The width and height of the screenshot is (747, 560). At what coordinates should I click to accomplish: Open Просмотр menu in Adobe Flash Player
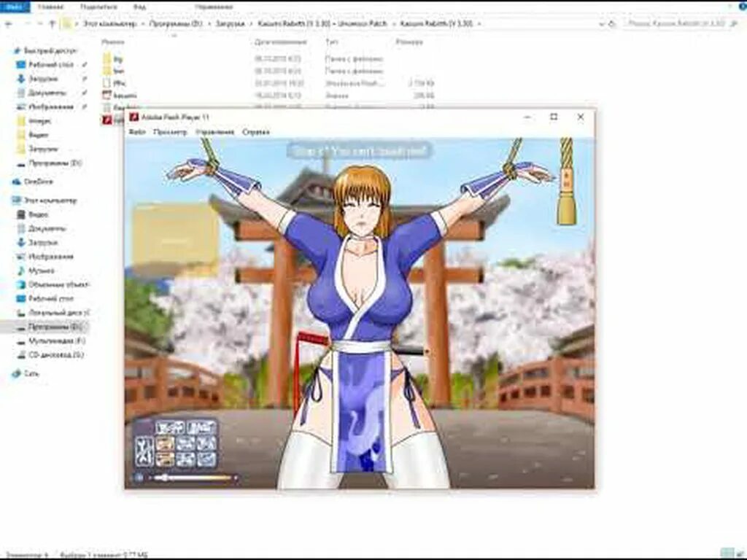tap(170, 132)
